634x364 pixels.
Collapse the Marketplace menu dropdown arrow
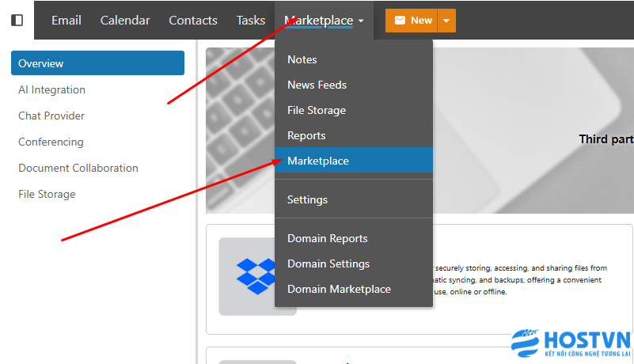pos(361,21)
